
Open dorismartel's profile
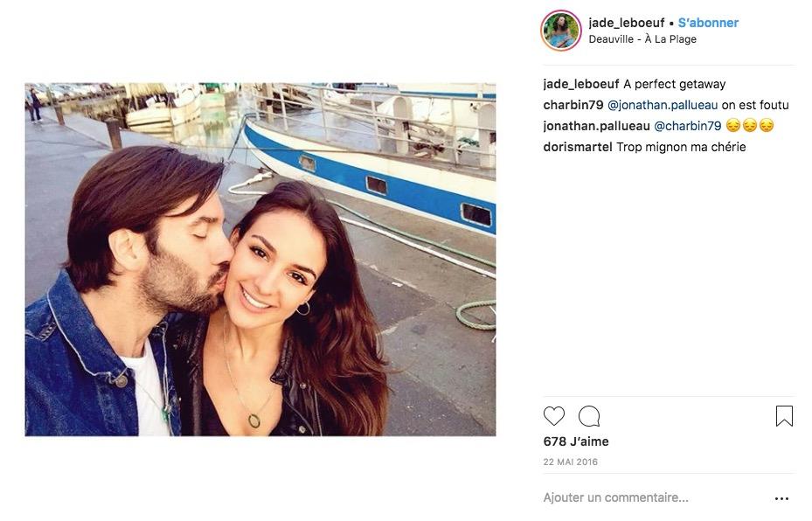click(x=577, y=147)
